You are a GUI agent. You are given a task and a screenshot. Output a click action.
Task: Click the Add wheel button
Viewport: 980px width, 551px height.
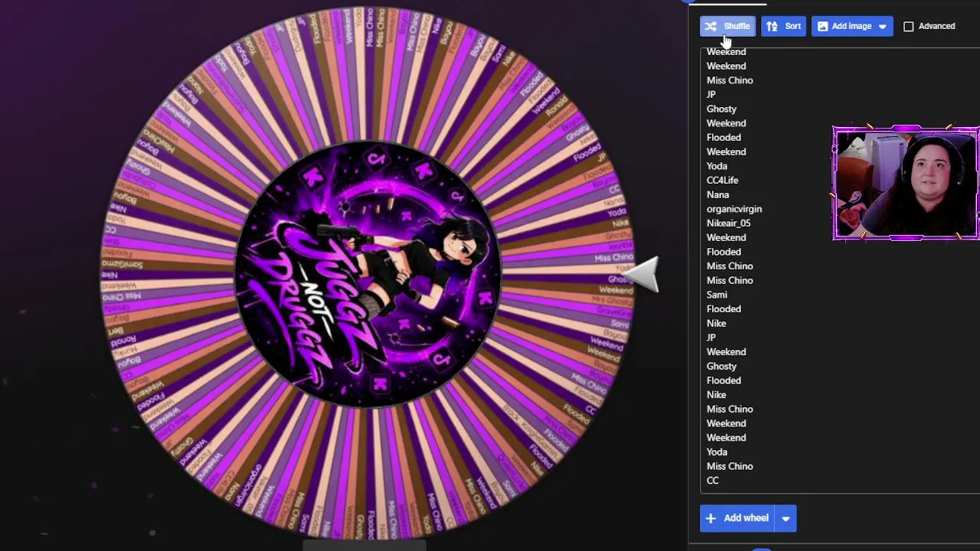click(737, 518)
